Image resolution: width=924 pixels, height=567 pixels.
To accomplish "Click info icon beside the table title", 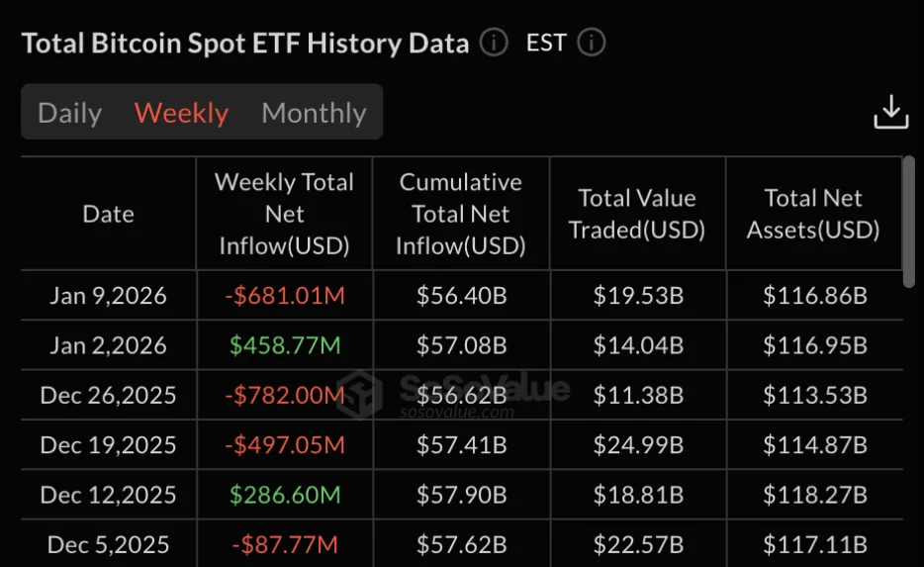I will coord(494,43).
